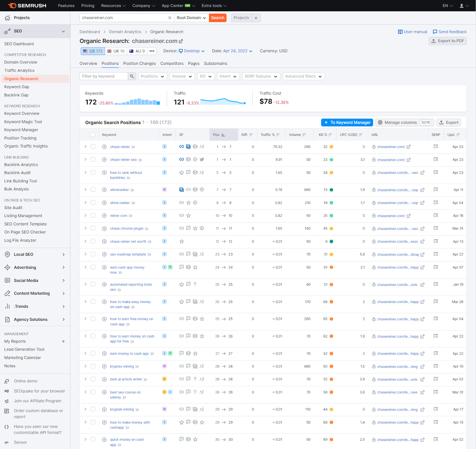Click Twitter SERP feature icon for 'chase reiner seo'
Screen dimensions: 476x449
(x=202, y=159)
